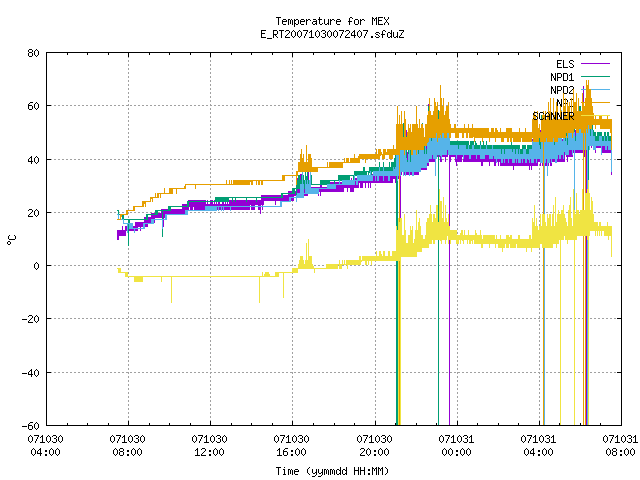Click the 'Time (yymmdd HH:MM)' axis title
Image resolution: width=640 pixels, height=480 pixels.
point(332,471)
